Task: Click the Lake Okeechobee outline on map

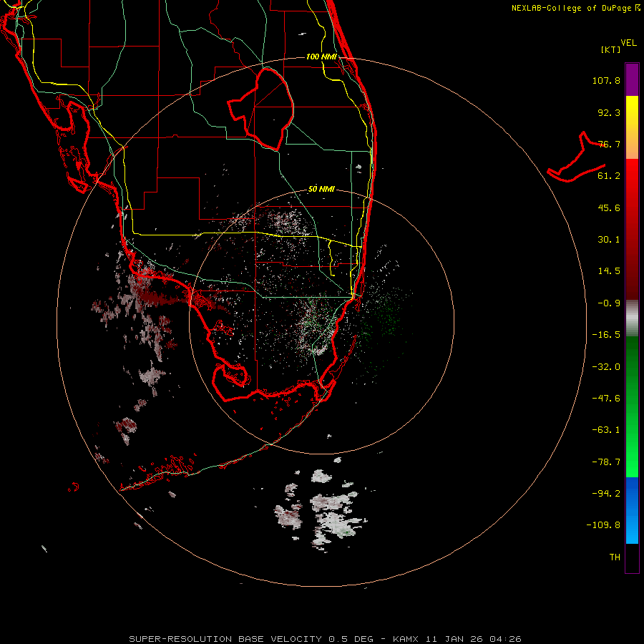Action: 260,109
